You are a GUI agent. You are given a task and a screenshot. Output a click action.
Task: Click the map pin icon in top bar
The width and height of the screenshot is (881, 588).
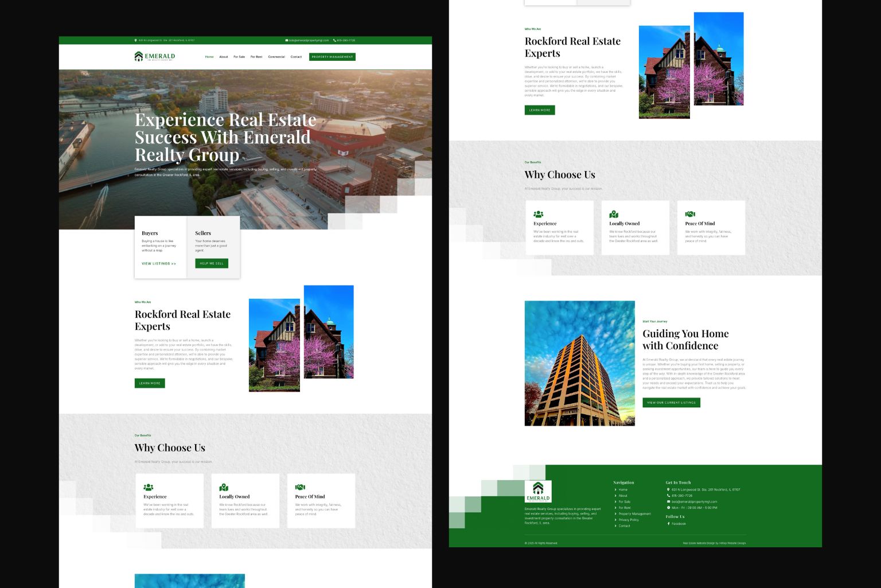(136, 40)
